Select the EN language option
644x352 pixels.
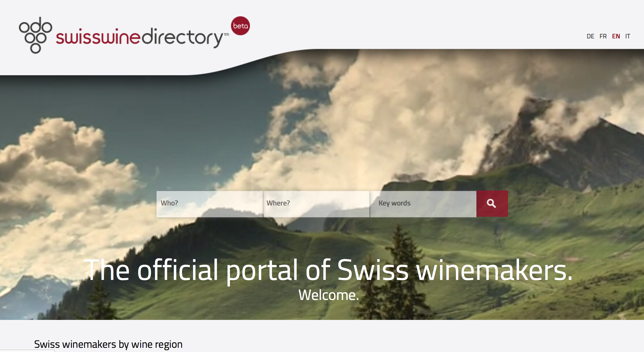(616, 36)
